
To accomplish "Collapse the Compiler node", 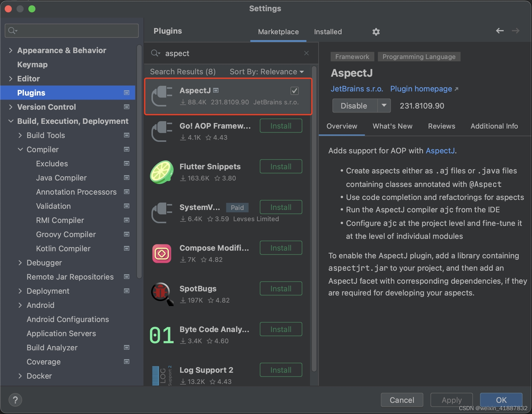I will coord(20,149).
